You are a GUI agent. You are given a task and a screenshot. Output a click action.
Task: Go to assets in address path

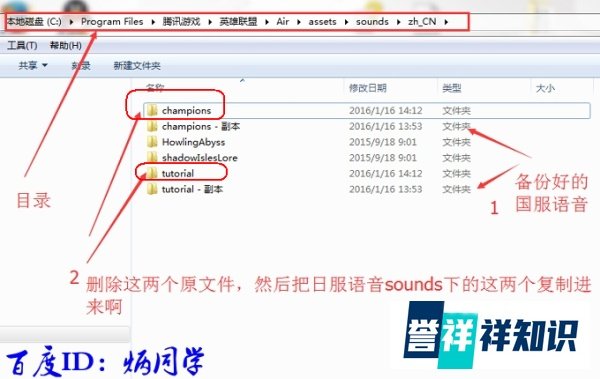coord(322,21)
